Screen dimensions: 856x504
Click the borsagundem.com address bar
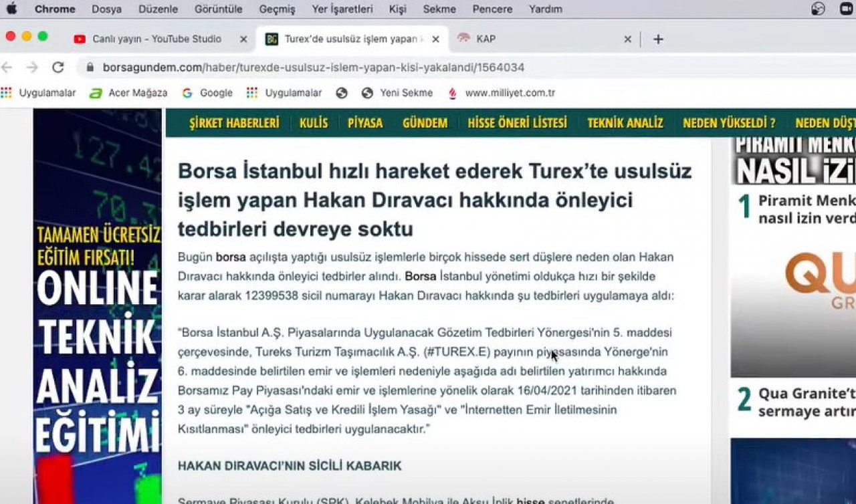click(x=313, y=68)
